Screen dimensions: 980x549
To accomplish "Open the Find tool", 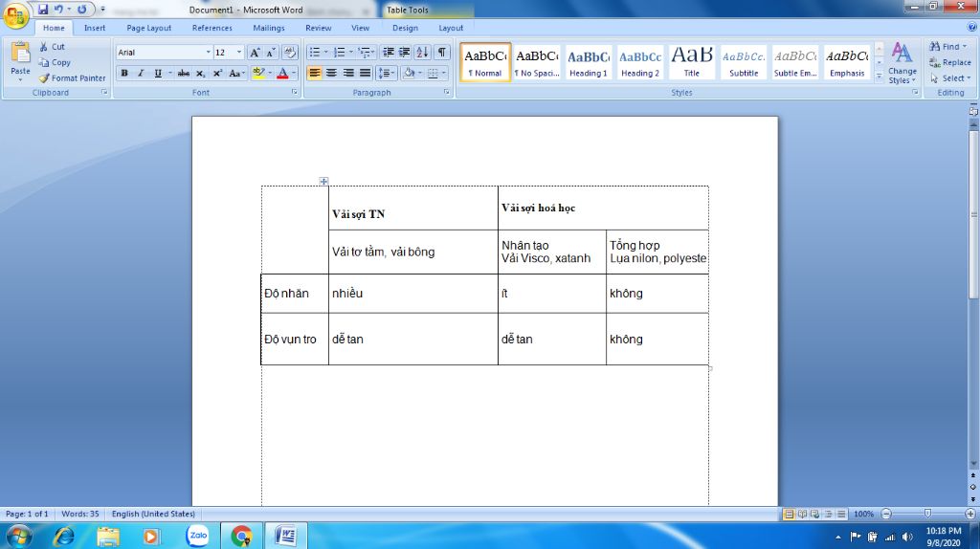I will [948, 47].
